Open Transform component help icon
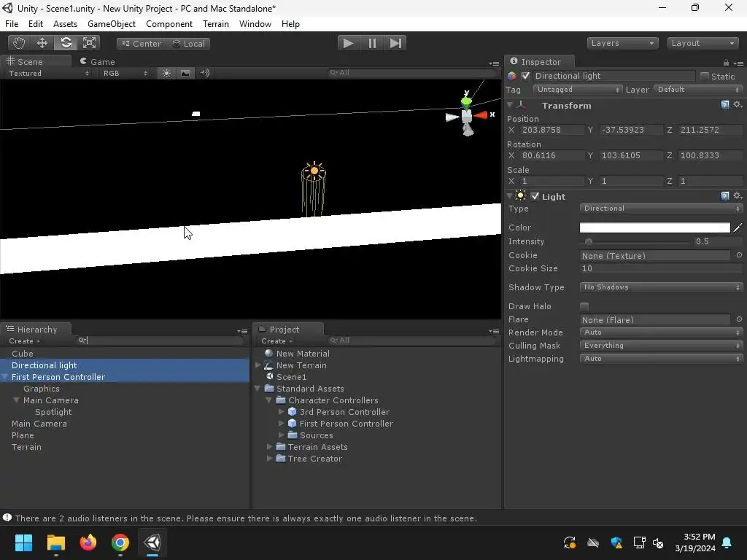747x560 pixels. 724,105
